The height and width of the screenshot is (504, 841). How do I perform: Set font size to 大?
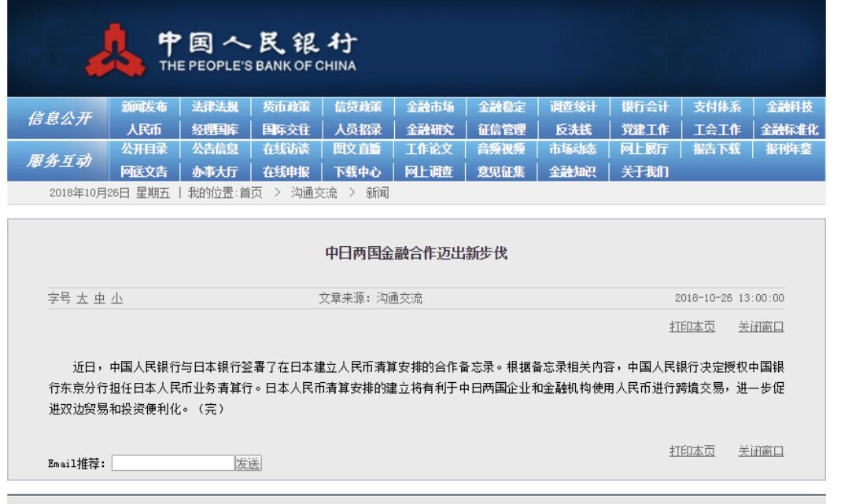(82, 299)
